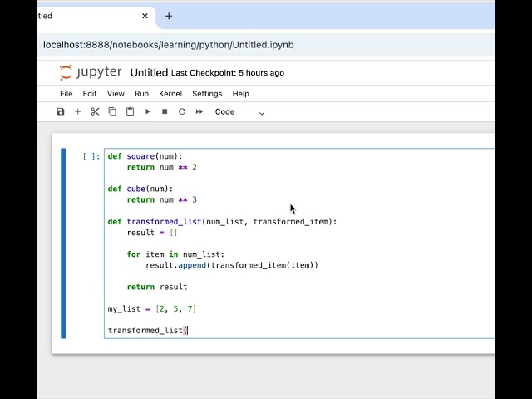Open a new browser tab
Viewport: 532px width, 399px height.
coord(169,16)
